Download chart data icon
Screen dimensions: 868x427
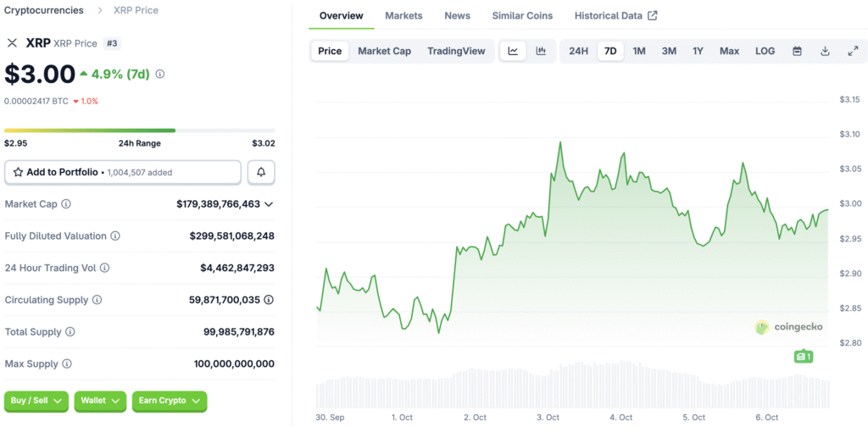(x=825, y=51)
